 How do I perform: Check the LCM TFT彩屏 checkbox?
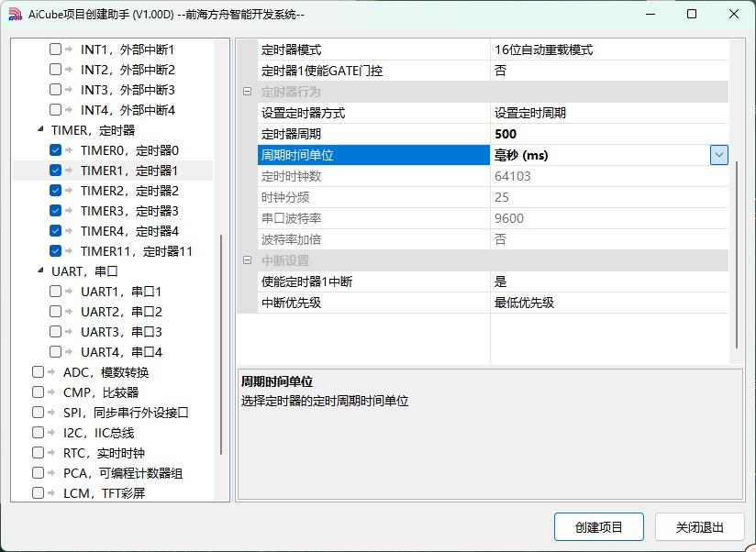click(39, 492)
